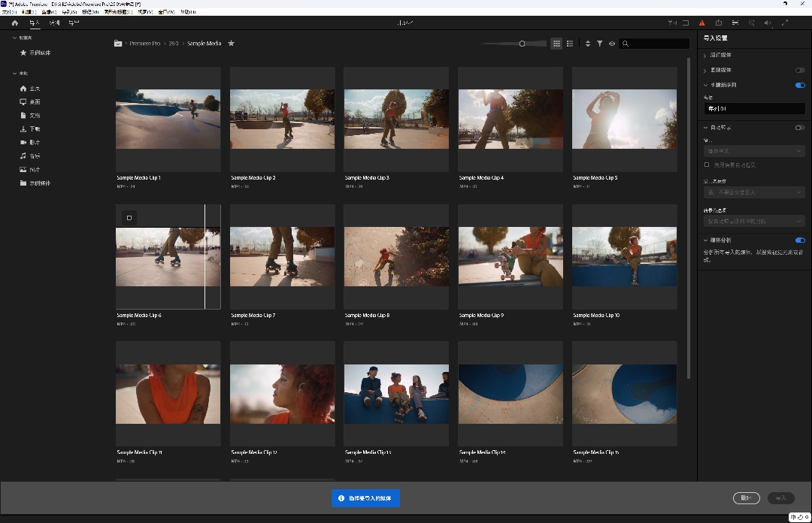Open the 文档 documents location in sidebar
The height and width of the screenshot is (523, 812).
[30, 116]
